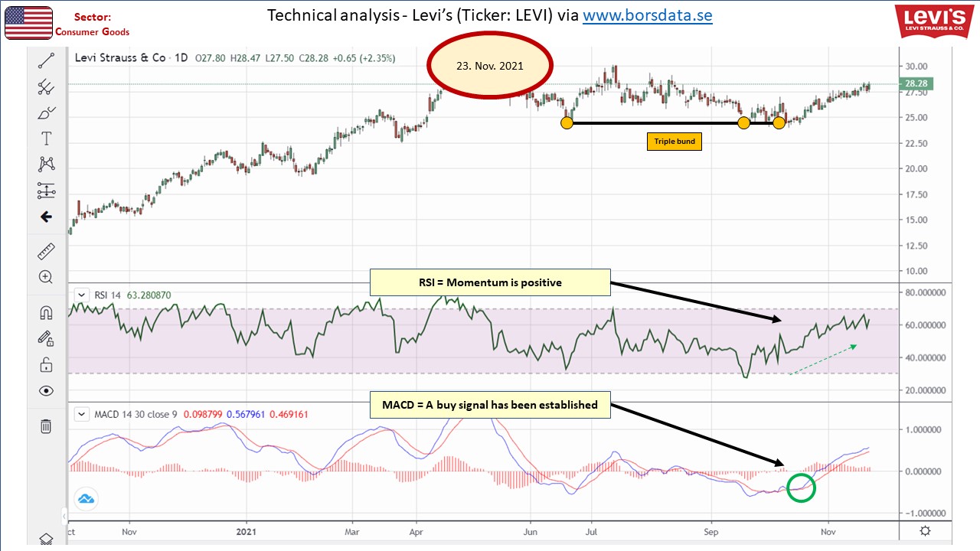Collapse the RSI 14 indicator pane
Screen dimensions: 980x551
pyautogui.click(x=80, y=294)
